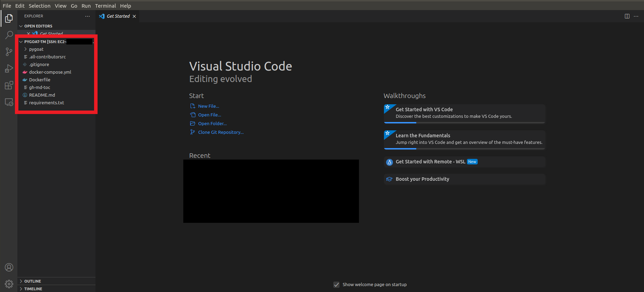Click VS Code icon on Get Started tab
Image resolution: width=644 pixels, height=292 pixels.
(102, 16)
